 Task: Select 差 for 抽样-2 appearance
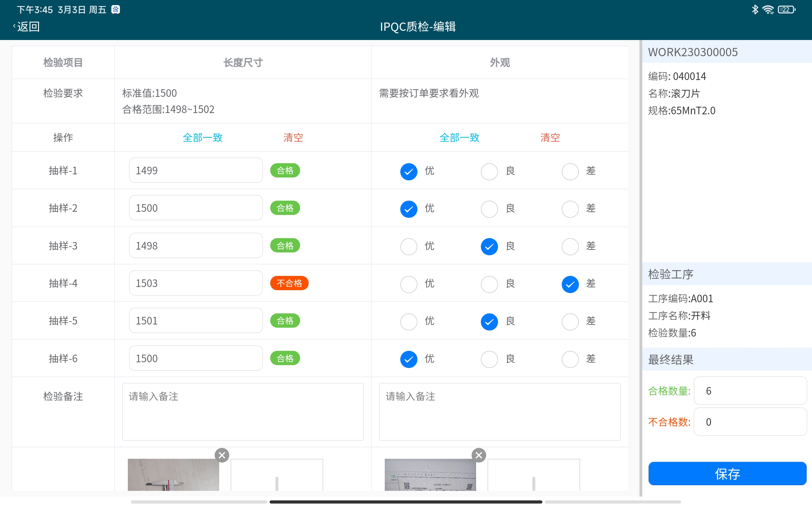[x=570, y=209]
